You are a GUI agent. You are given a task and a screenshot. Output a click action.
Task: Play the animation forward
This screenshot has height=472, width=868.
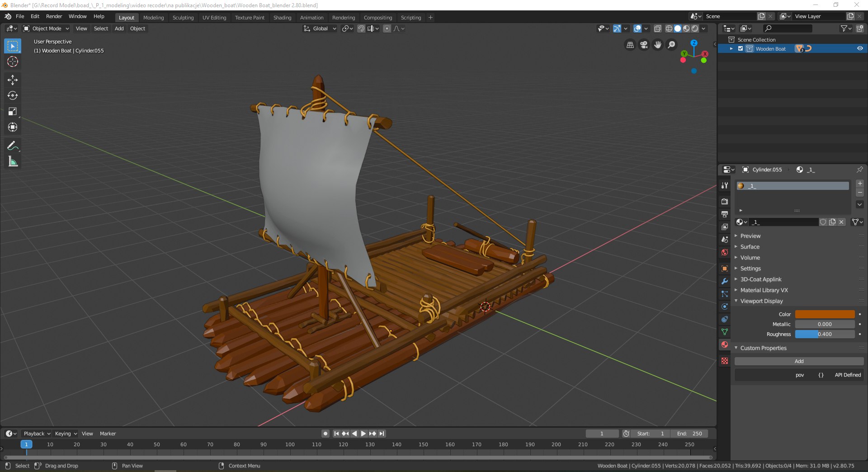point(363,434)
